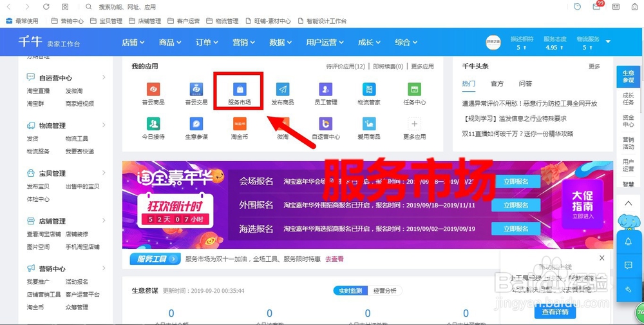Expand the 营销 navigation dropdown
Viewport: 644px width, 325px height.
(243, 42)
